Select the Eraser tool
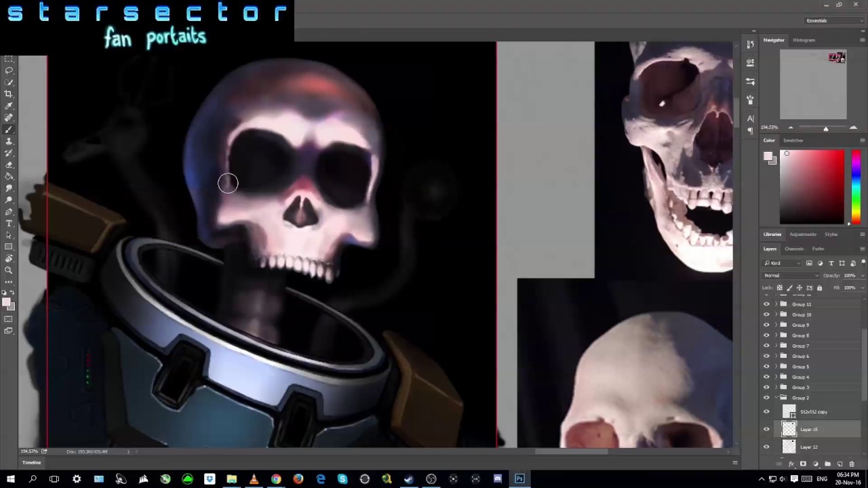Viewport: 868px width, 488px height. [9, 165]
